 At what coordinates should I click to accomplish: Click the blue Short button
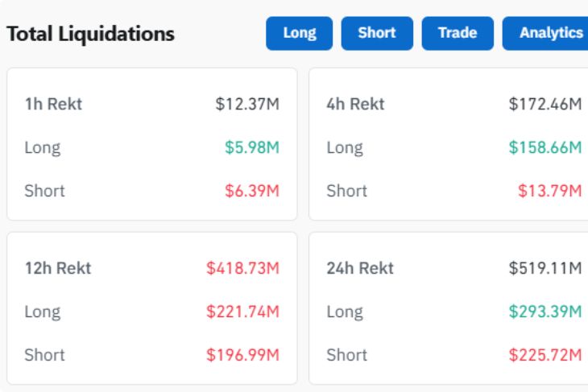(x=377, y=34)
